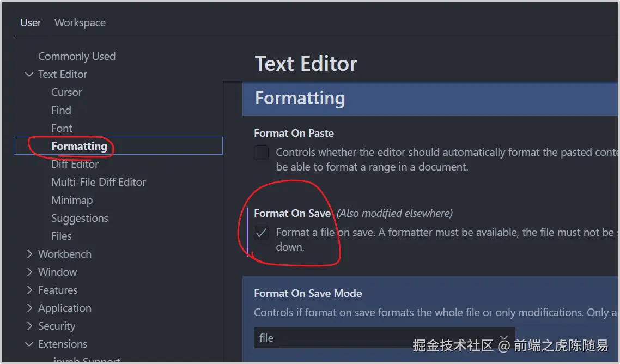Select the Minimap settings section
Screen dimensions: 620x364
click(x=72, y=200)
